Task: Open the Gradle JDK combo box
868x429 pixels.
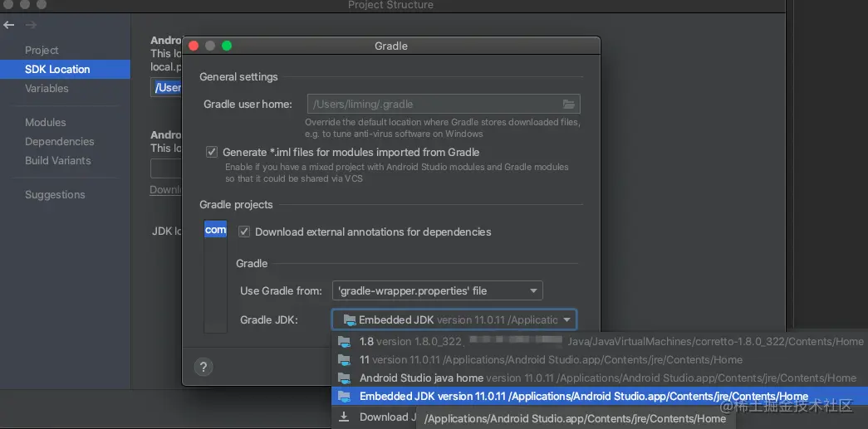Action: click(454, 319)
